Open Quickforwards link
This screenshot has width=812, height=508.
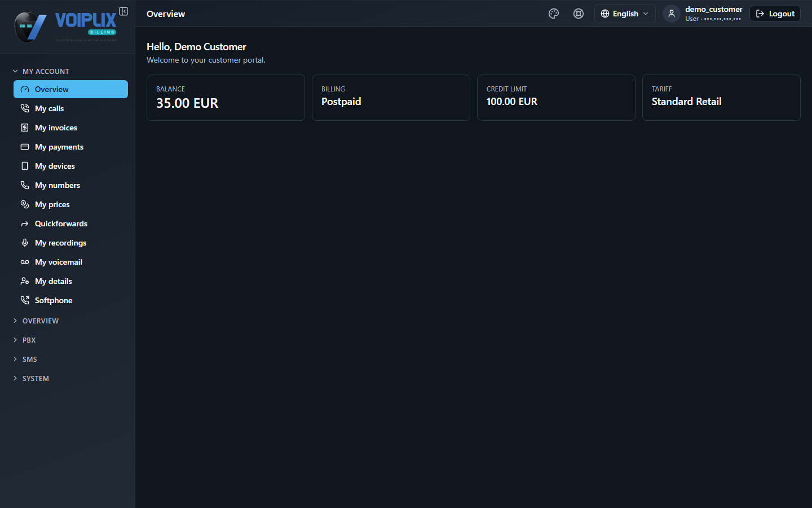(70, 224)
